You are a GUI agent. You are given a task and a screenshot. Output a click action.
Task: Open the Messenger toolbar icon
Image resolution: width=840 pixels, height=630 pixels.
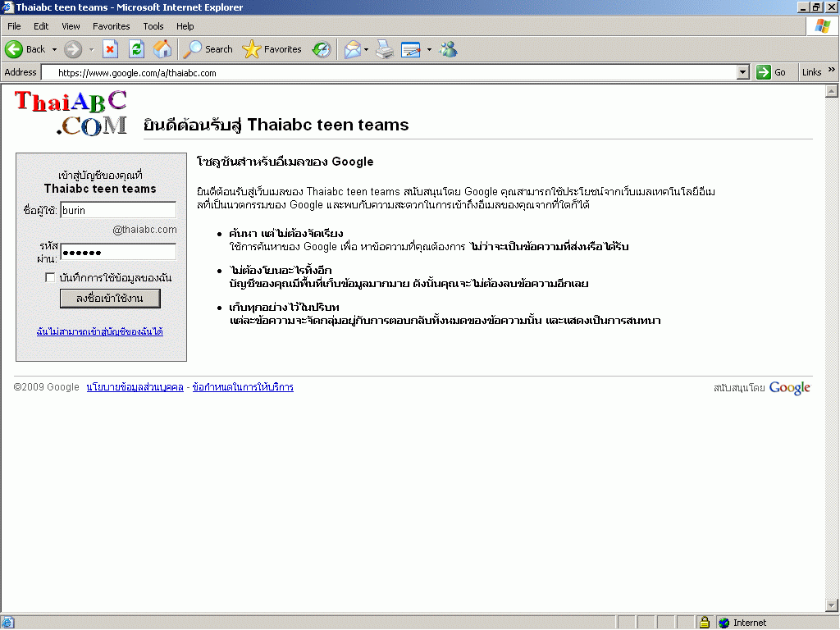[448, 49]
